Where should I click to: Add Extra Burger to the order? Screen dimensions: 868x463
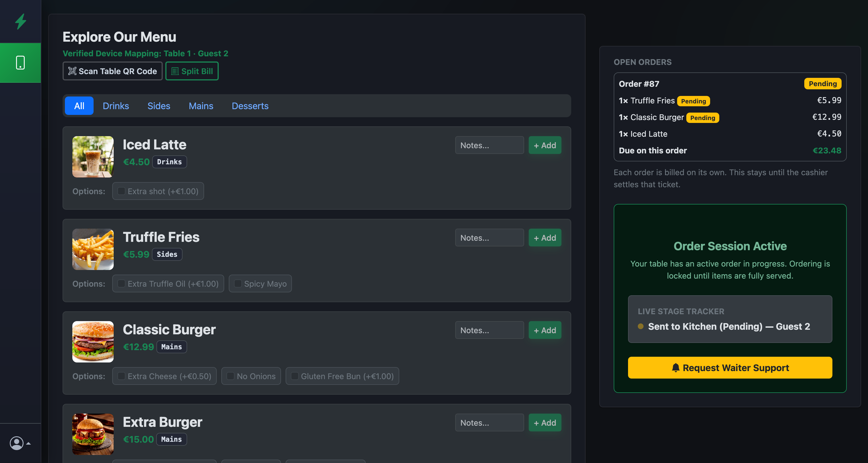coord(545,423)
